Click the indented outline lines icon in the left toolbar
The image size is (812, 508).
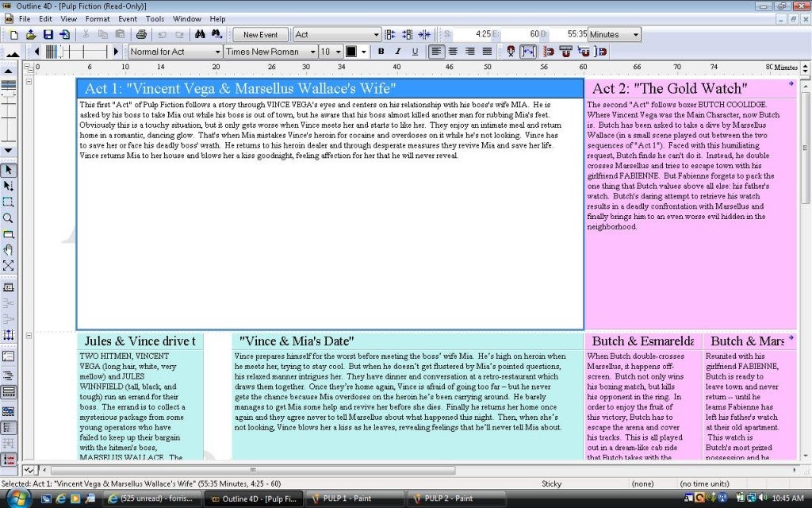[8, 375]
